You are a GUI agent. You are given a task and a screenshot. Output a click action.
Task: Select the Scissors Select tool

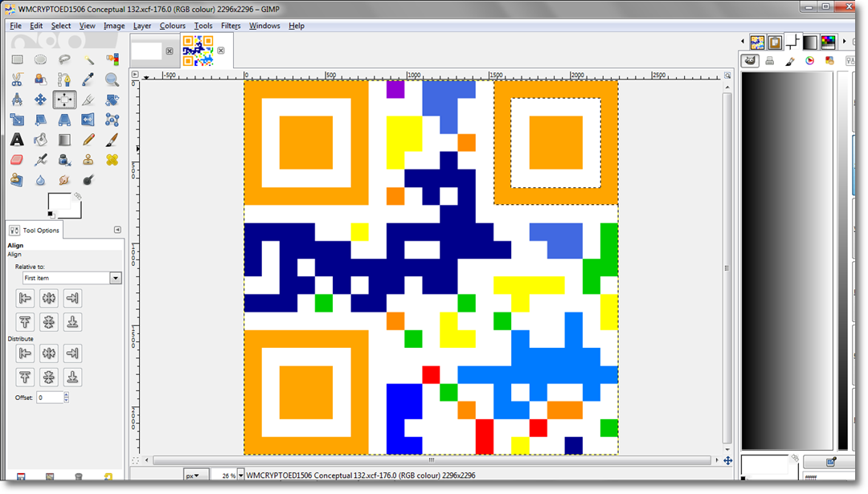pos(17,80)
